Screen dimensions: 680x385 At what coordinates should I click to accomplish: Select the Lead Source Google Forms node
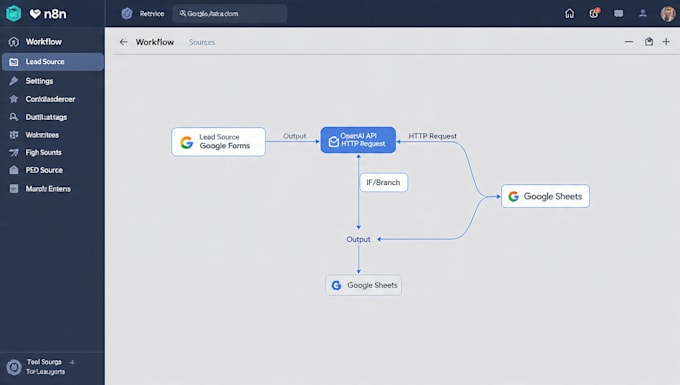[x=219, y=142]
